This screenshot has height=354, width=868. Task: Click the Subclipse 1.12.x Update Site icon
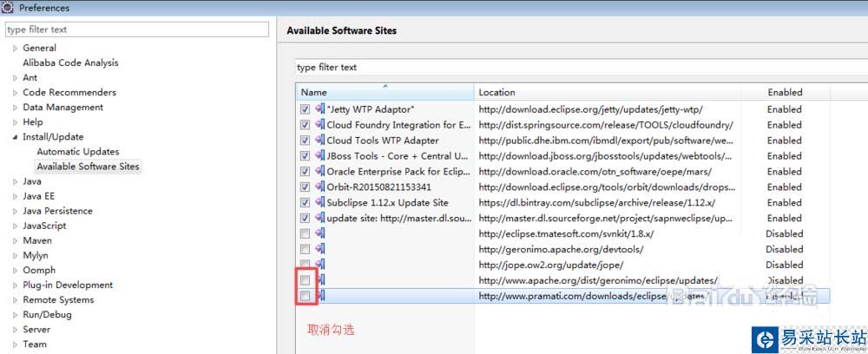pos(319,203)
